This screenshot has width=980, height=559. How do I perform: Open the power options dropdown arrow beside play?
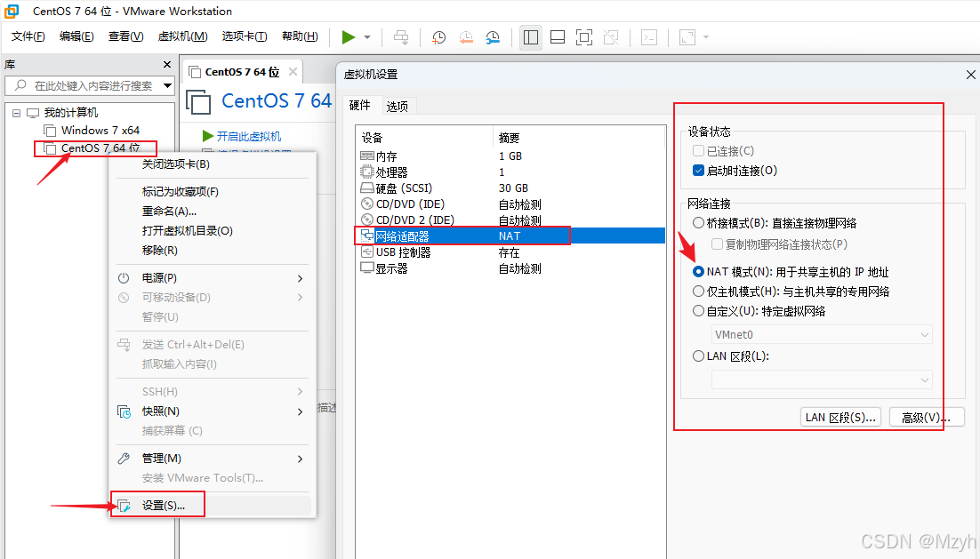click(367, 37)
